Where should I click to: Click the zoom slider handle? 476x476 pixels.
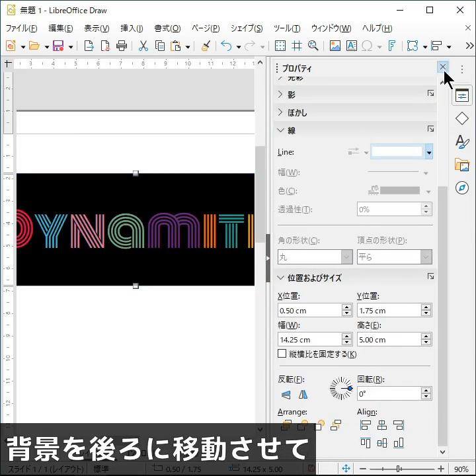click(x=399, y=469)
